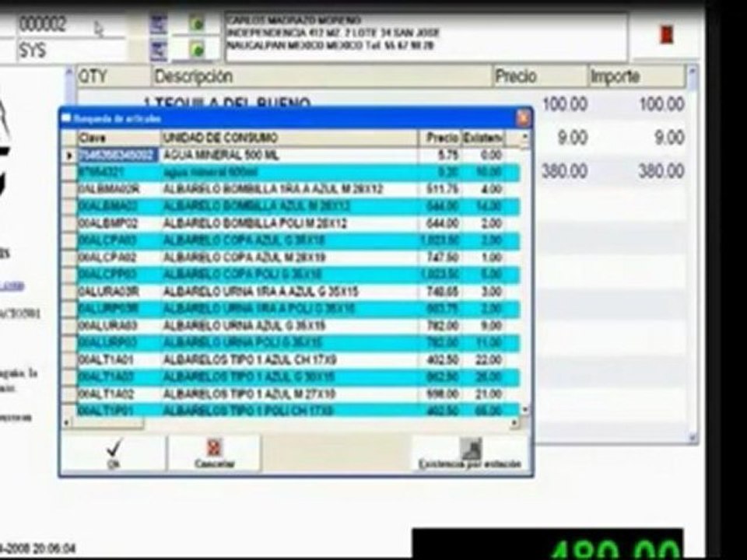Click the 000002 input field
This screenshot has width=747, height=560.
[x=72, y=24]
